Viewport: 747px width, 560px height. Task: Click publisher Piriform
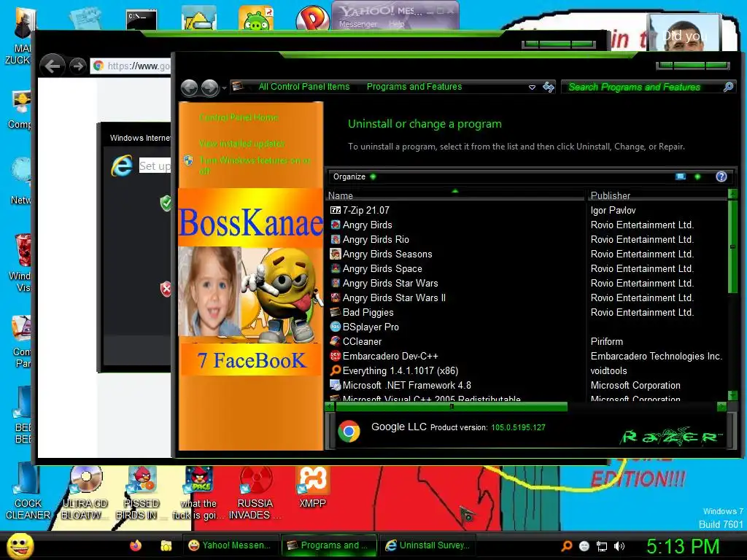[606, 341]
